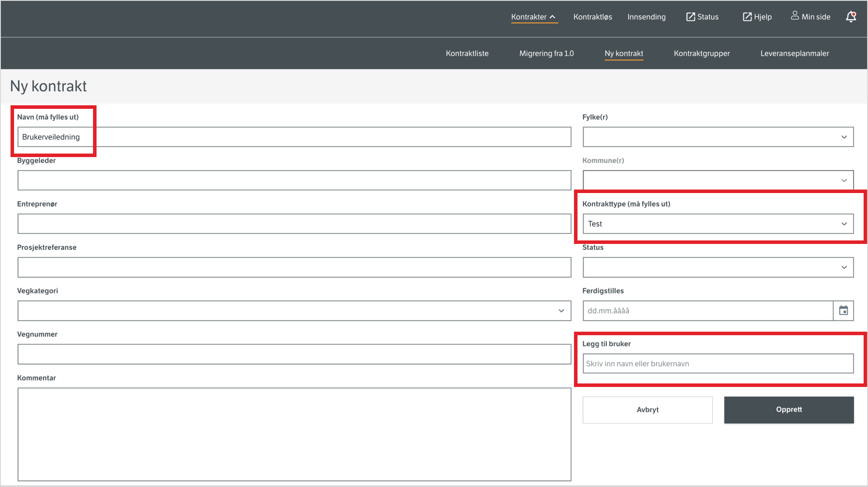
Task: Expand the Fylke(r) dropdown
Action: 718,137
